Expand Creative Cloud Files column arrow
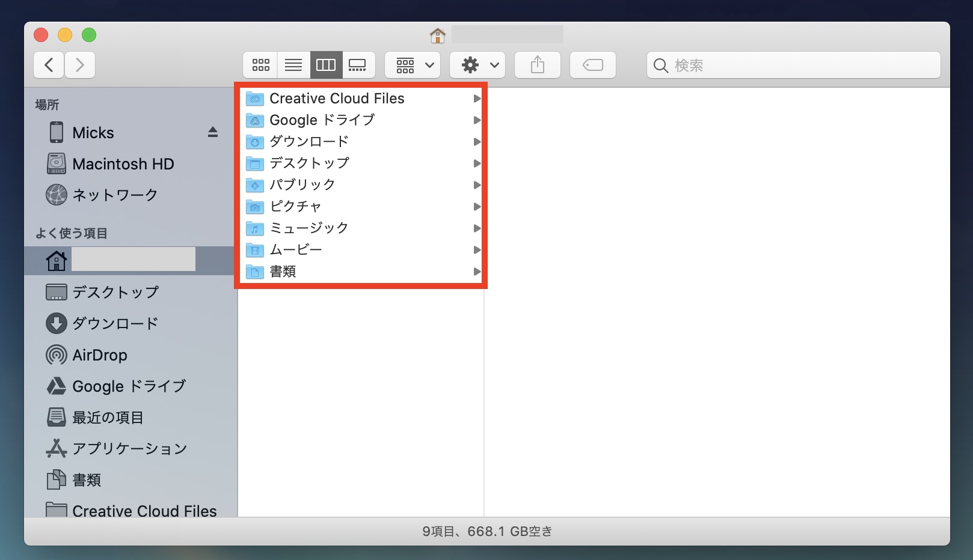Viewport: 973px width, 560px height. tap(477, 99)
